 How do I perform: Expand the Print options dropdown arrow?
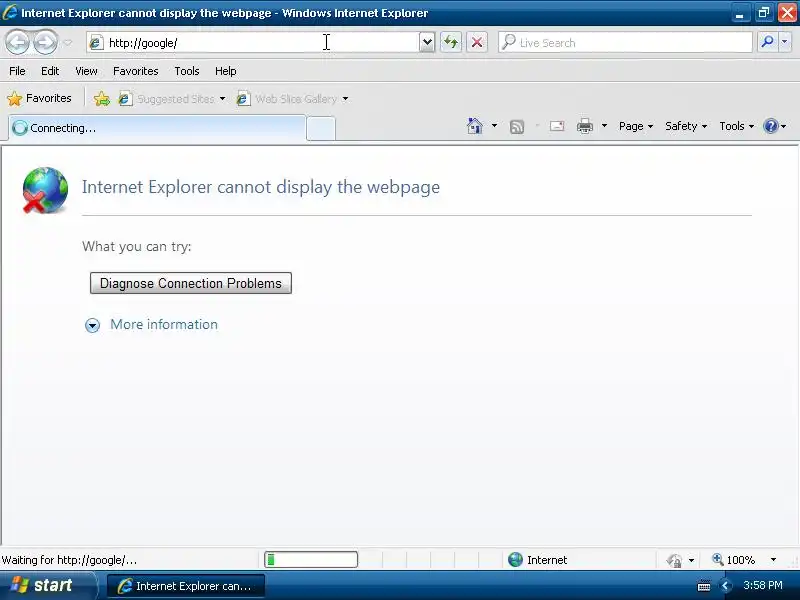604,126
